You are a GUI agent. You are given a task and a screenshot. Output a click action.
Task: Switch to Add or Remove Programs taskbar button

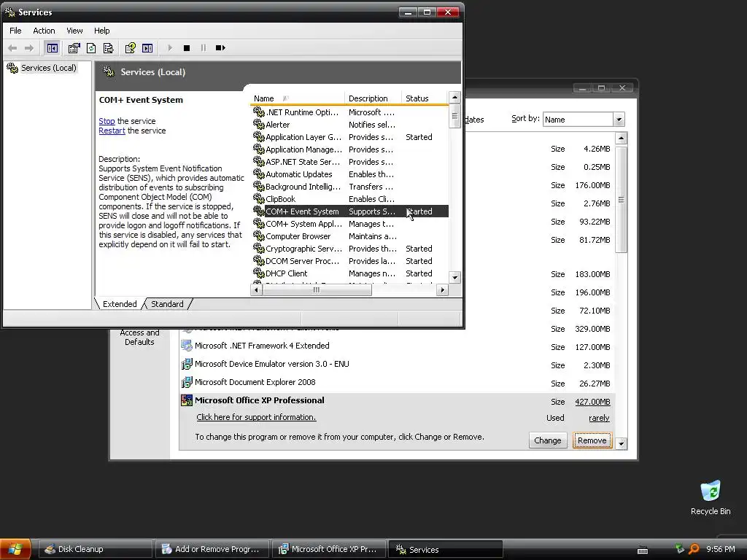click(212, 549)
